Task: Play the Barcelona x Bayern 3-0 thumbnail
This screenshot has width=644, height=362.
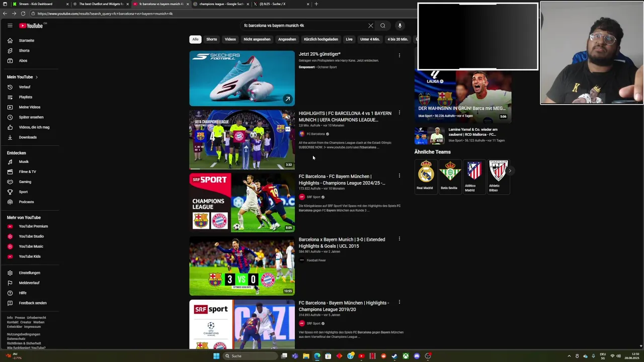Action: (x=242, y=266)
